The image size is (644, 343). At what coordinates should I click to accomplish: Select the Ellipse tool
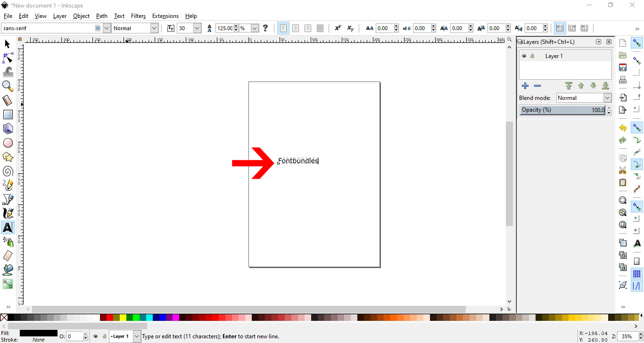click(8, 143)
